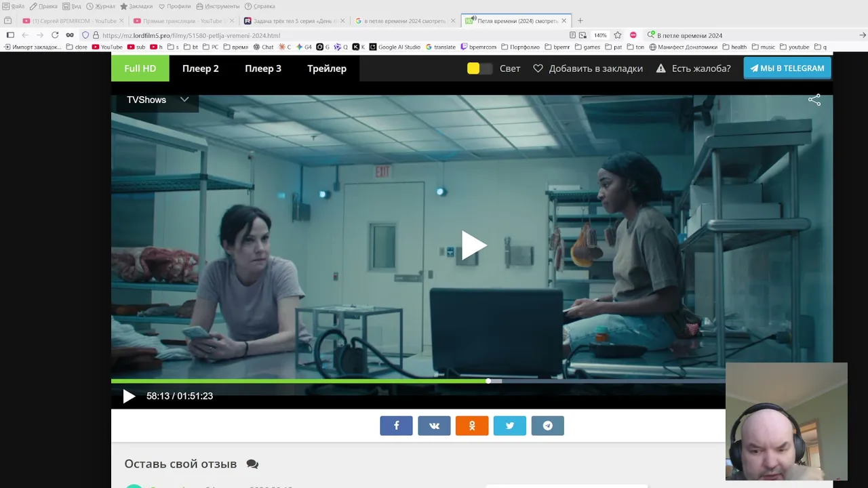868x488 pixels.
Task: Switch to the в петле времени Google tab
Action: (405, 21)
